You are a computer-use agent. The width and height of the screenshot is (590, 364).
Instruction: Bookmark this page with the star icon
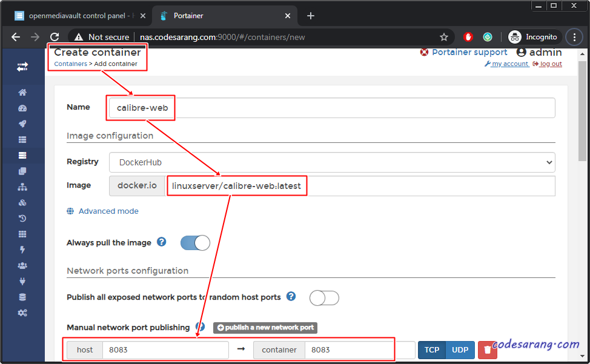click(444, 37)
